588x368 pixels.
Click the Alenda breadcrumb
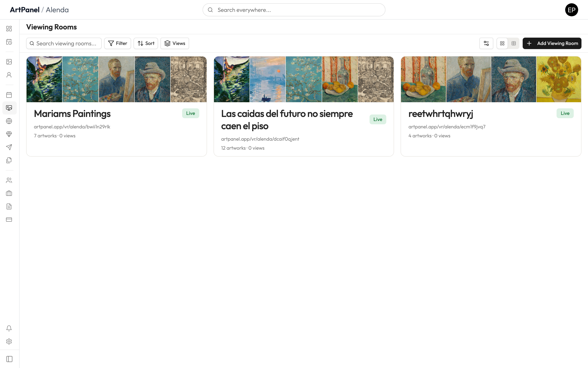click(57, 10)
